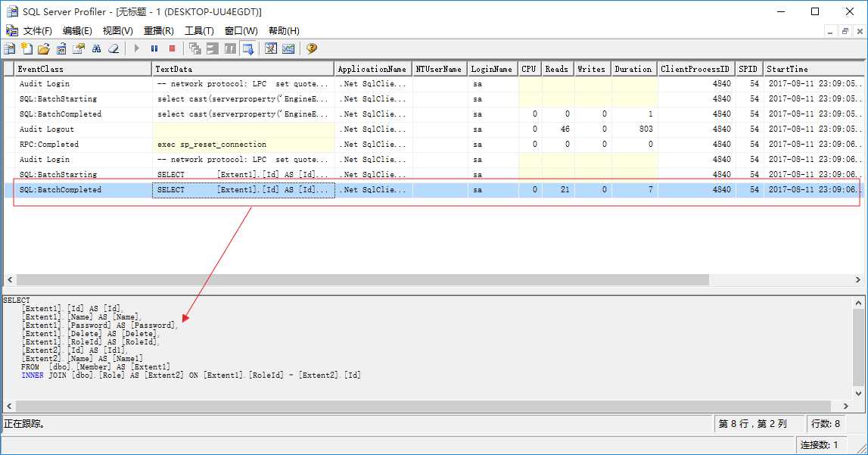868x455 pixels.
Task: Click Duration value 803 cell
Action: 634,129
